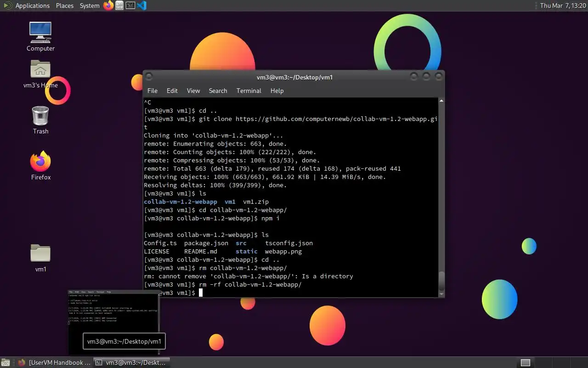Click the 'rm -rf collab-vm-1.2-webapp/' command
This screenshot has height=368, width=588.
coord(250,284)
